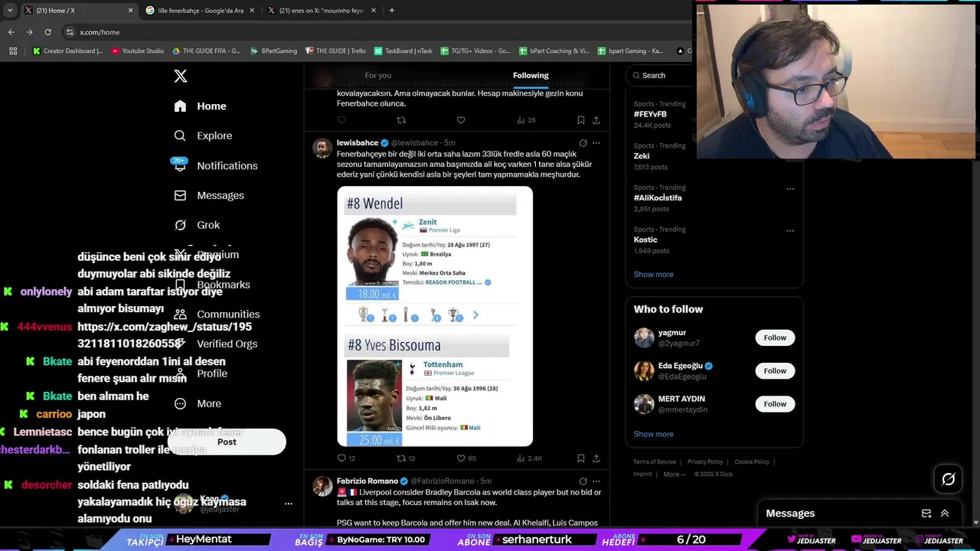This screenshot has height=551, width=980.
Task: Go back in browser
Action: (11, 32)
